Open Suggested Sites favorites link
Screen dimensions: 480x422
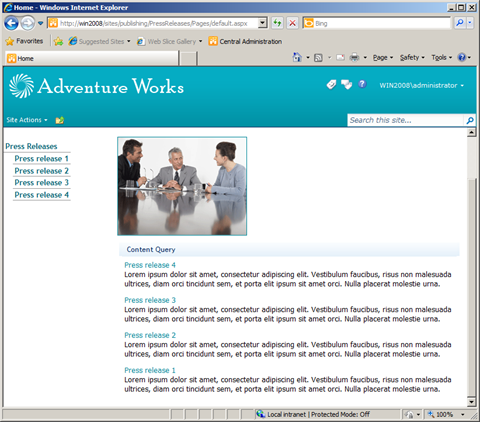(99, 41)
